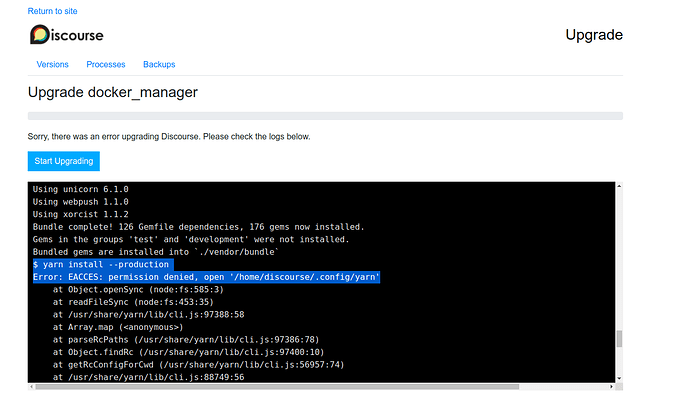Switch to the Processes tab
This screenshot has width=690, height=414.
106,64
